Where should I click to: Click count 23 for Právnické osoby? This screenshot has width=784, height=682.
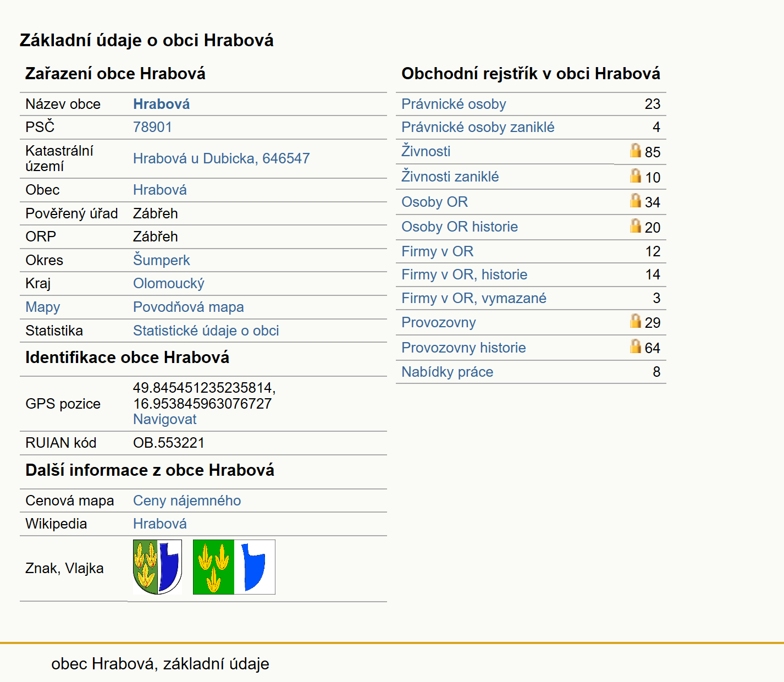click(x=653, y=104)
